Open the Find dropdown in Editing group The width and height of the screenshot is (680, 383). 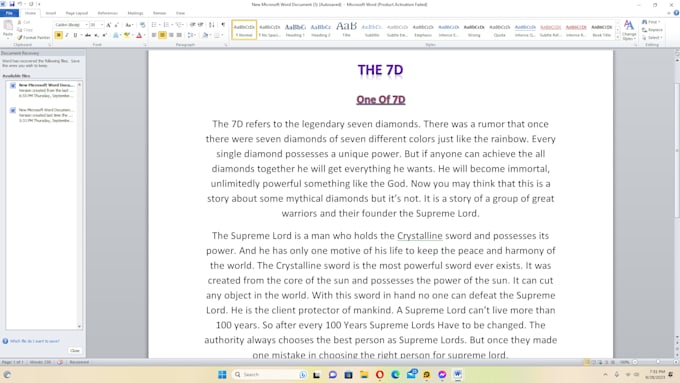659,22
